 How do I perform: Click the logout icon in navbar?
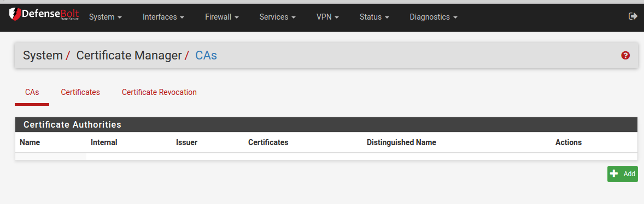633,16
